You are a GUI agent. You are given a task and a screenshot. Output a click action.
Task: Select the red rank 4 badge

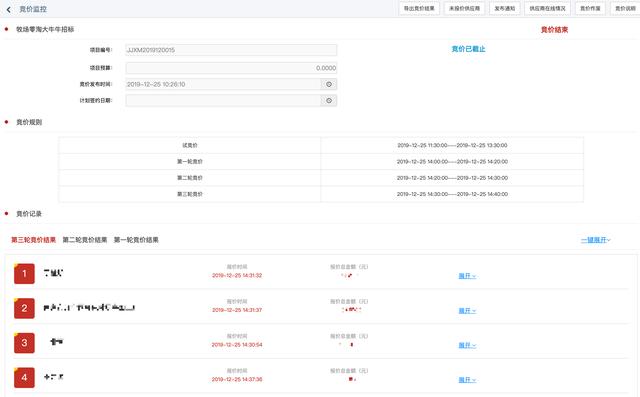point(24,377)
